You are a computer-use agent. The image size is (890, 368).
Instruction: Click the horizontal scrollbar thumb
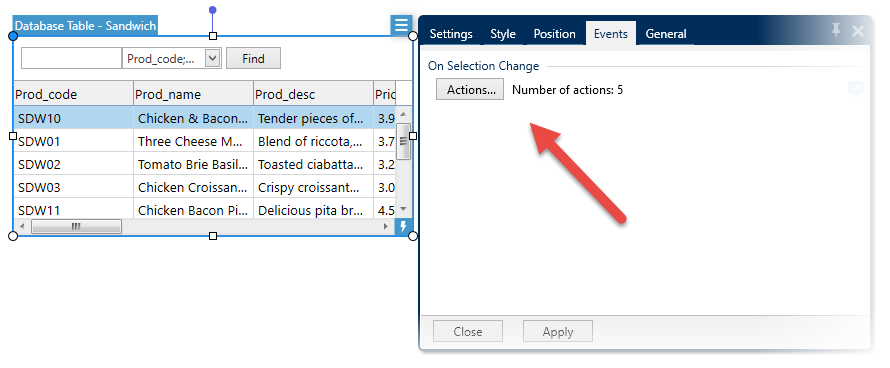click(x=76, y=227)
